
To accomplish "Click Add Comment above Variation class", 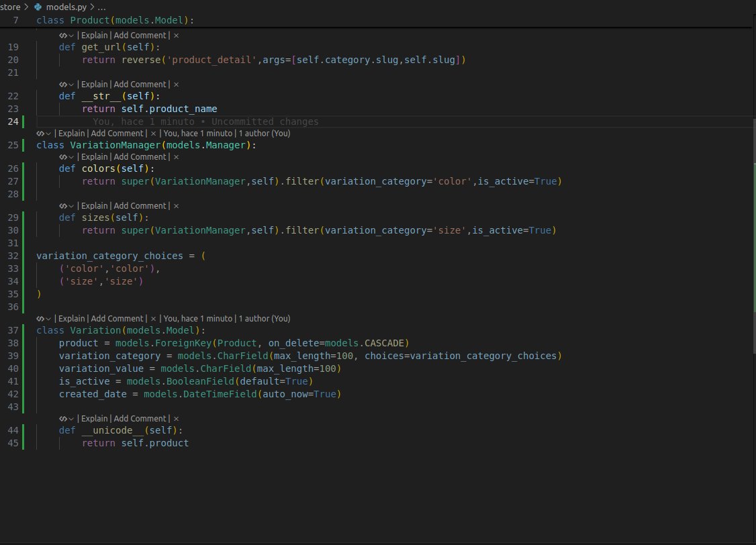I will click(x=117, y=319).
